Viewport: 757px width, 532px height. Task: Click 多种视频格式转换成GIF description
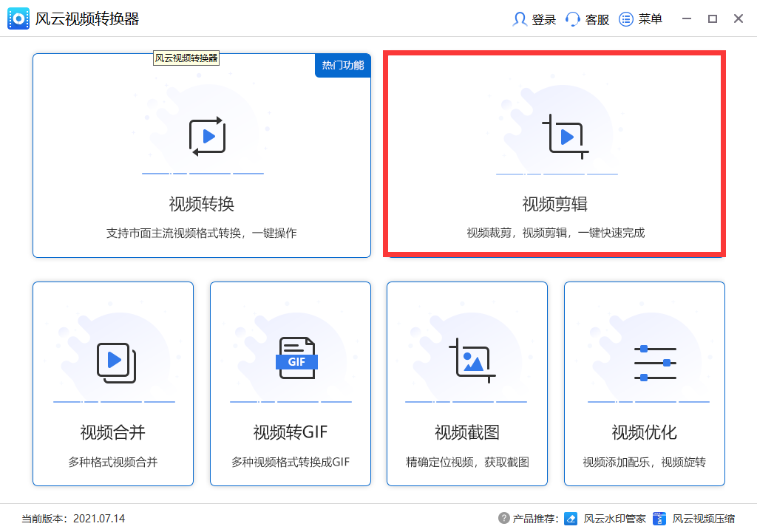click(290, 462)
